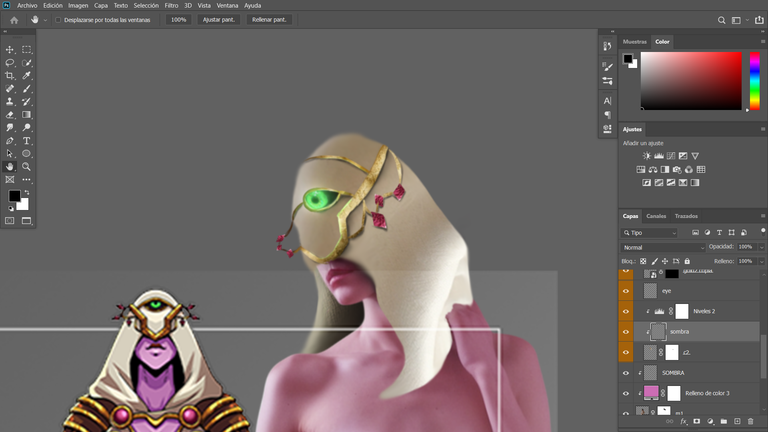Open the Ventana menu
768x432 pixels.
(227, 5)
